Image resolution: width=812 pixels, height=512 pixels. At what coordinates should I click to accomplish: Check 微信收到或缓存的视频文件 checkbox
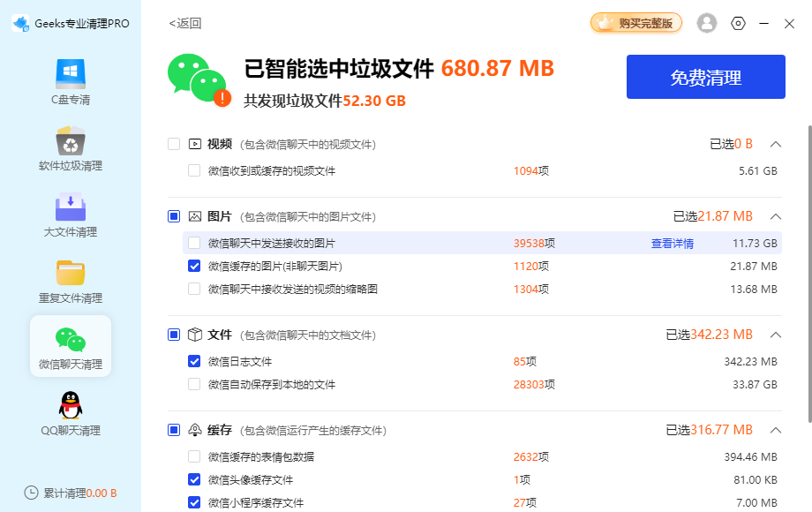[x=194, y=170]
